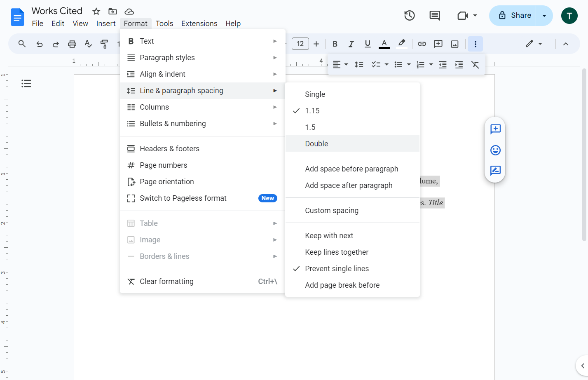
Task: Open Custom spacing dialog
Action: pyautogui.click(x=353, y=210)
